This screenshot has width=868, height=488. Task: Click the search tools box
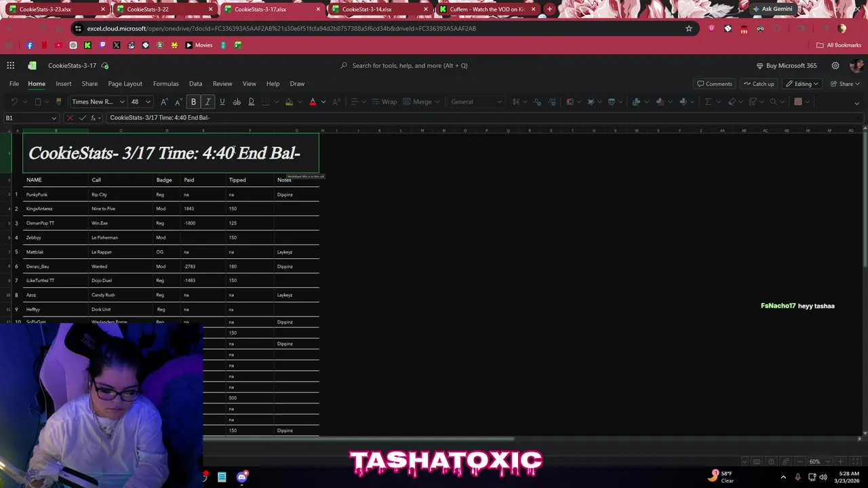point(410,66)
